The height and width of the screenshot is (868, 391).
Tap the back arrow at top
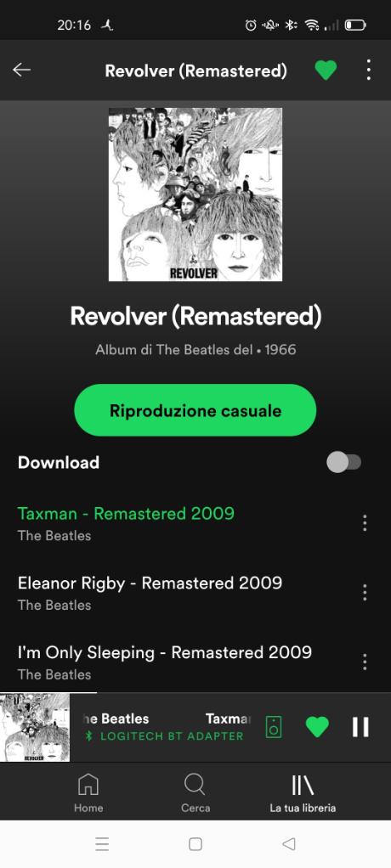pos(21,70)
